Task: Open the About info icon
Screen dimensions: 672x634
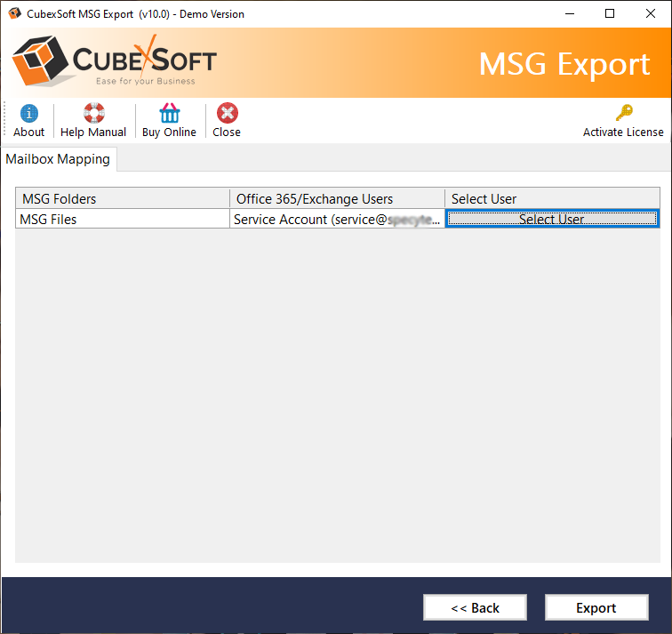Action: (28, 114)
